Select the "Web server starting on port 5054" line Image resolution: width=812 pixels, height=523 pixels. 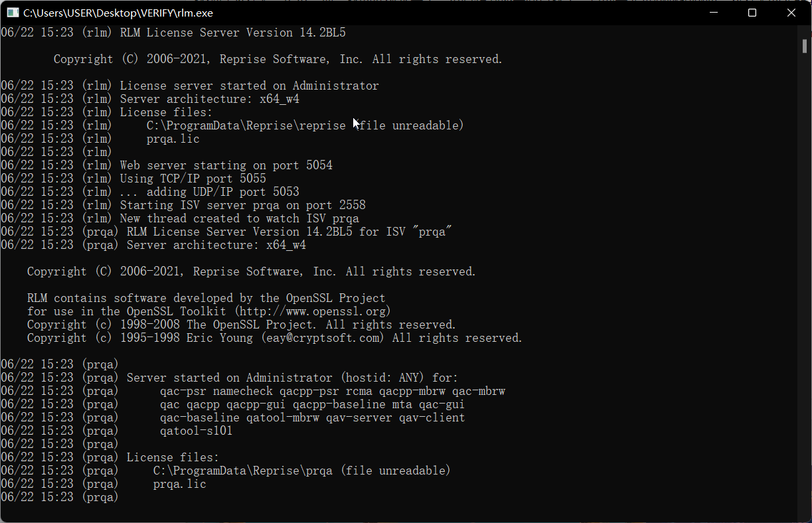226,165
